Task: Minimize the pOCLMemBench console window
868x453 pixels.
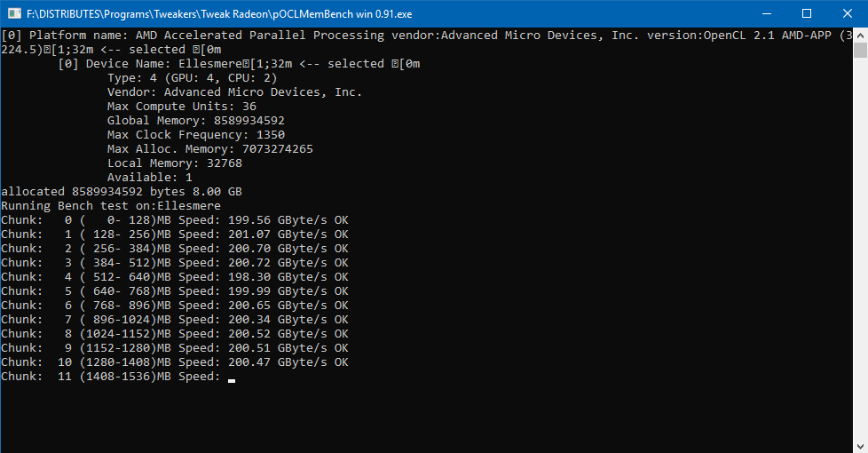Action: [x=766, y=13]
